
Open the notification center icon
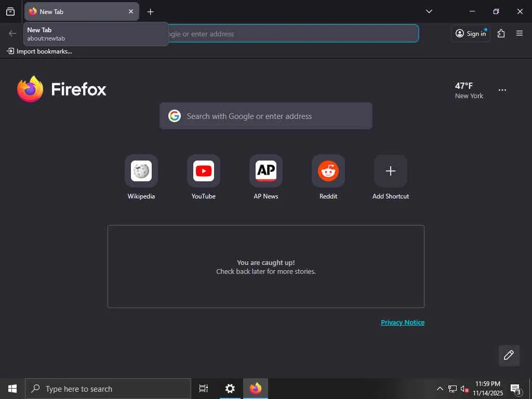(x=515, y=389)
